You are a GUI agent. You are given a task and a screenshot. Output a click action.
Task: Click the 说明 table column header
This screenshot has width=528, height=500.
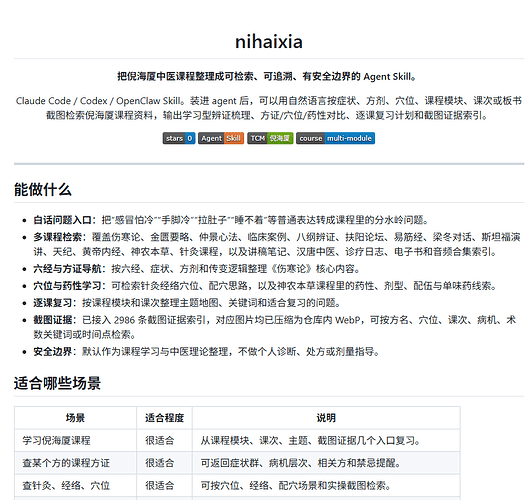tap(326, 418)
